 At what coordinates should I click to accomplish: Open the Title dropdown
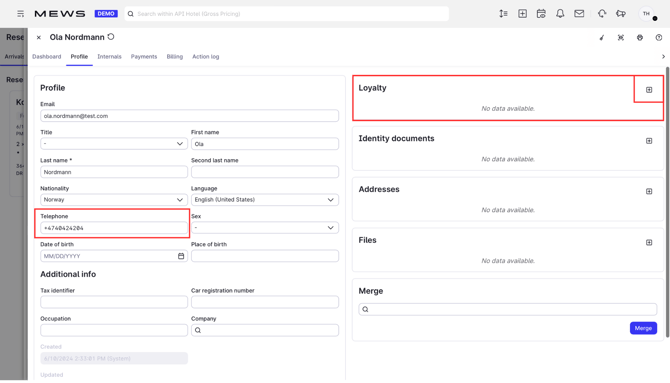(x=114, y=144)
